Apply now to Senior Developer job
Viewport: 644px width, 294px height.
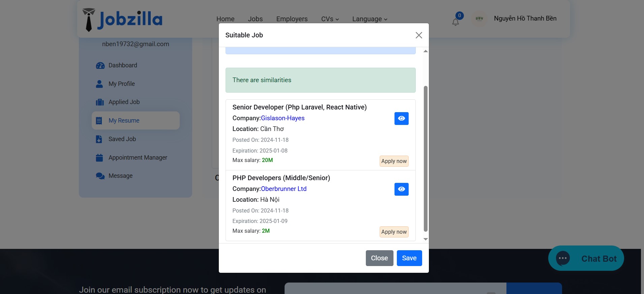(x=394, y=161)
